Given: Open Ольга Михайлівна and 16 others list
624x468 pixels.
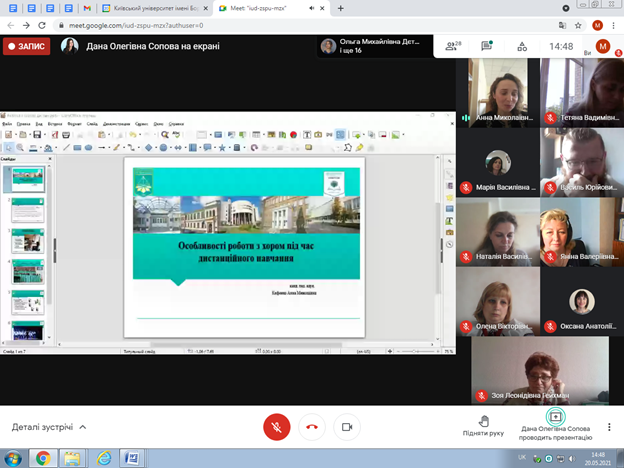Looking at the screenshot, I should (x=372, y=46).
